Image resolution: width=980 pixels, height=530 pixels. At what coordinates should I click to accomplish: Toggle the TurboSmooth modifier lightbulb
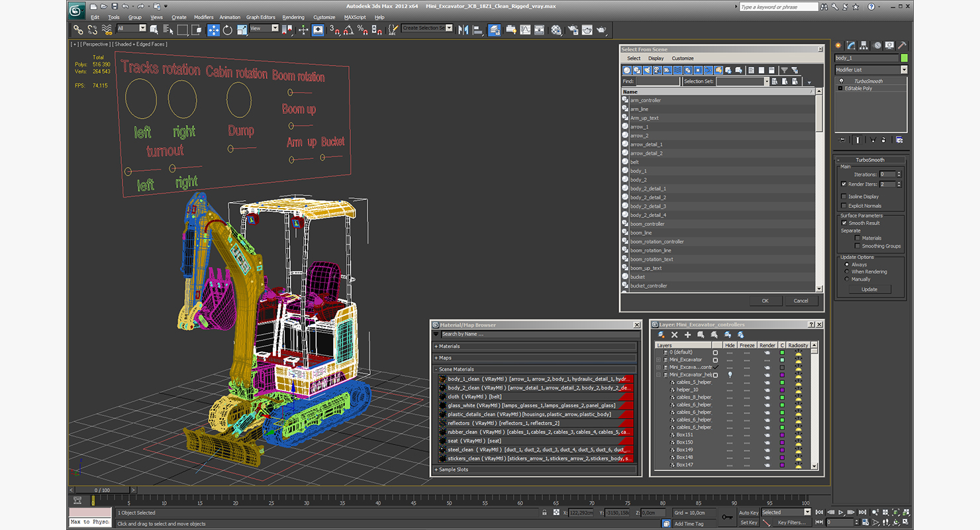[841, 81]
